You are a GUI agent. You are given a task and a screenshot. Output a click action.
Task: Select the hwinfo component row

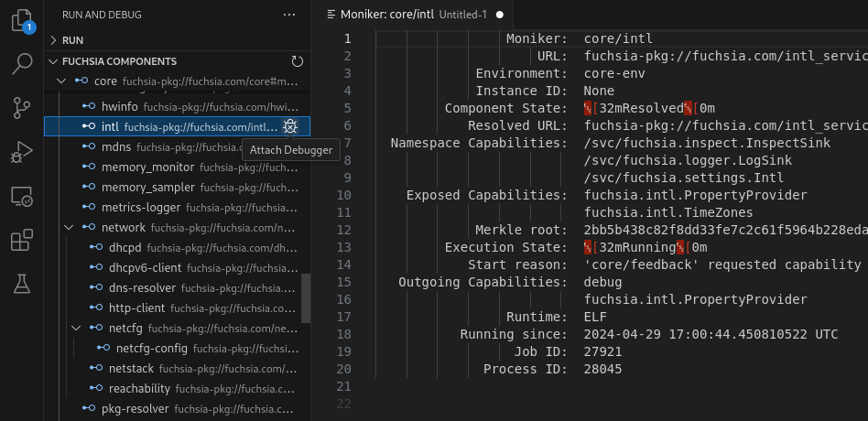click(x=177, y=106)
